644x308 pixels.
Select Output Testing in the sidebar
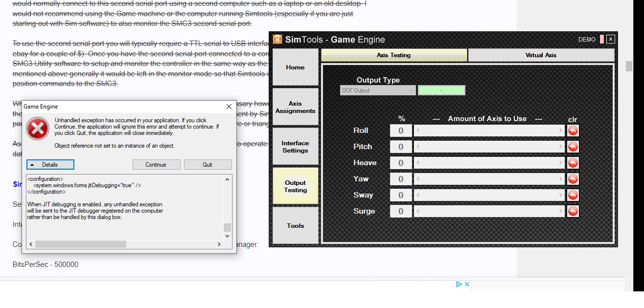295,186
